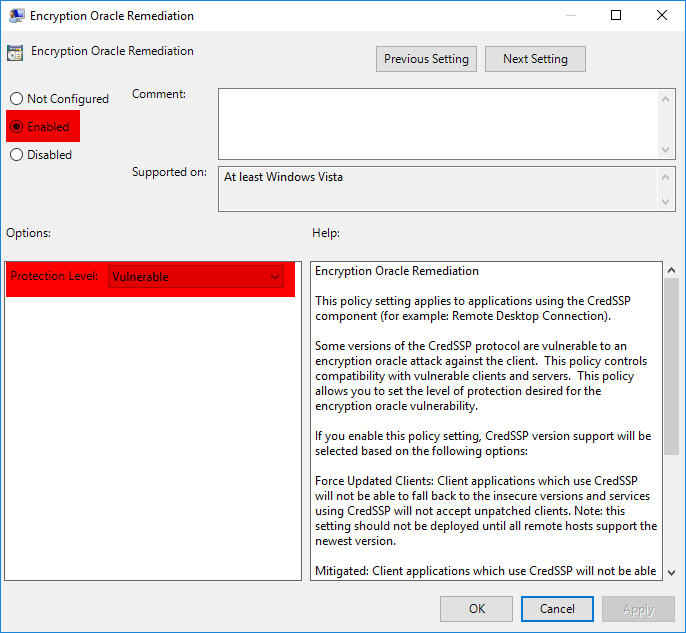Click the 'Options:' label
The height and width of the screenshot is (633, 686).
(x=28, y=233)
